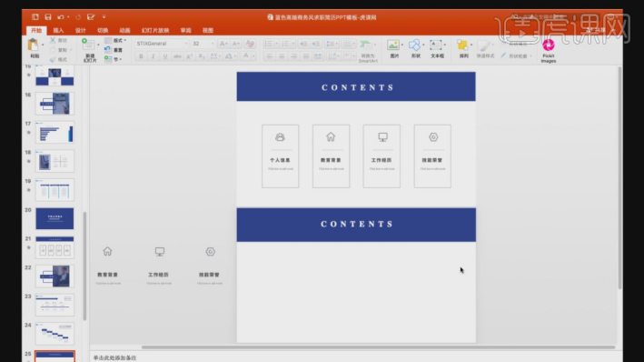Click the font color button
This screenshot has height=362, width=644.
pyautogui.click(x=245, y=56)
